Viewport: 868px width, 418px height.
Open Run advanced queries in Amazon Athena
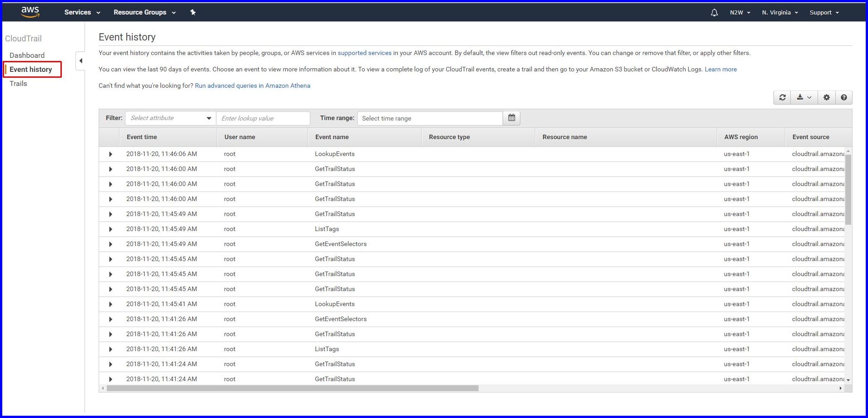[x=253, y=86]
